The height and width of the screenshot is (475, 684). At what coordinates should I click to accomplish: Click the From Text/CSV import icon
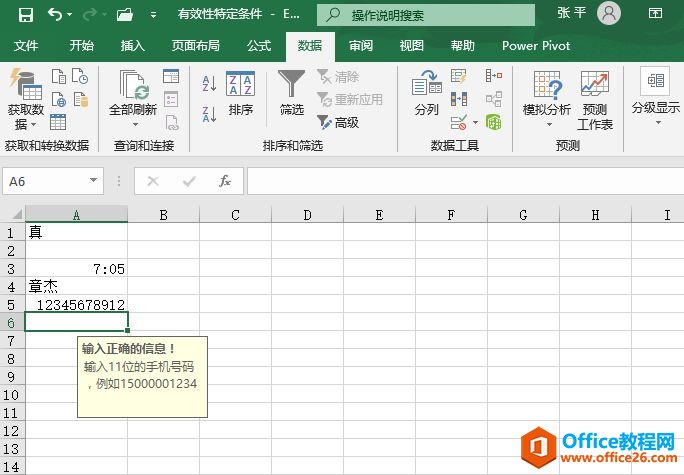pyautogui.click(x=58, y=76)
